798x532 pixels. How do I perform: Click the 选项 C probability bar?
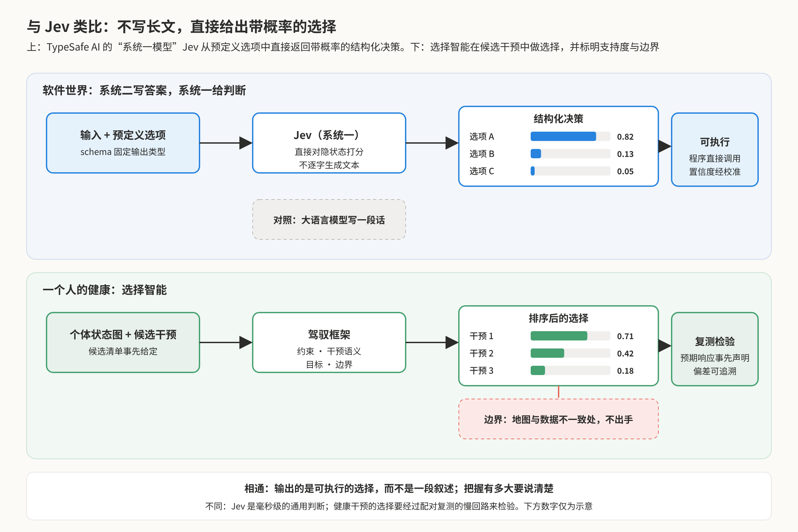point(570,171)
